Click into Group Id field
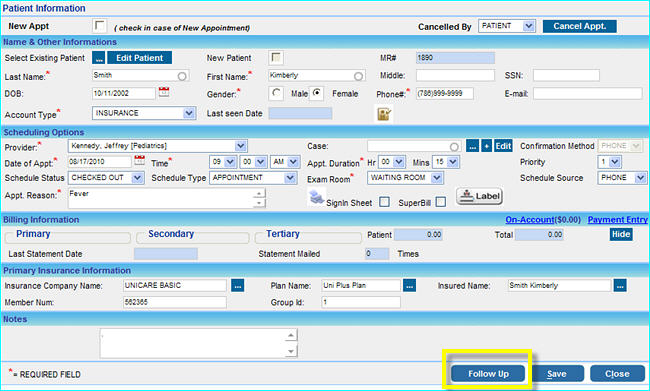 click(x=361, y=302)
